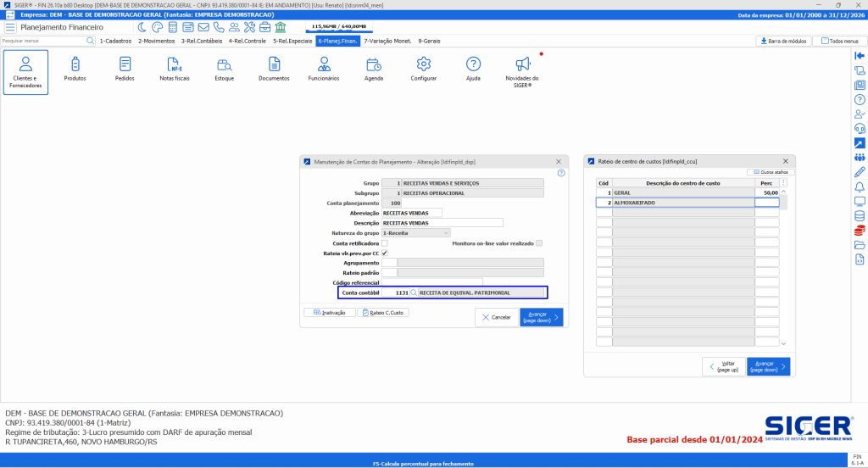Click the pencil edit icon in sidebar
This screenshot has width=868, height=468.
click(860, 172)
